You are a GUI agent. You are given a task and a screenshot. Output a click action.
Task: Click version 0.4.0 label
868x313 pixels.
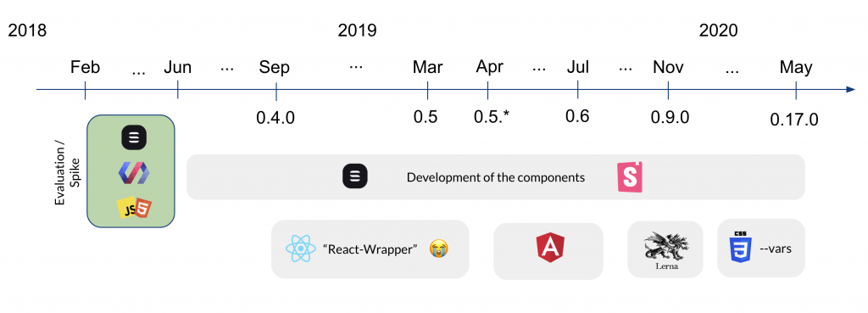[x=275, y=118]
